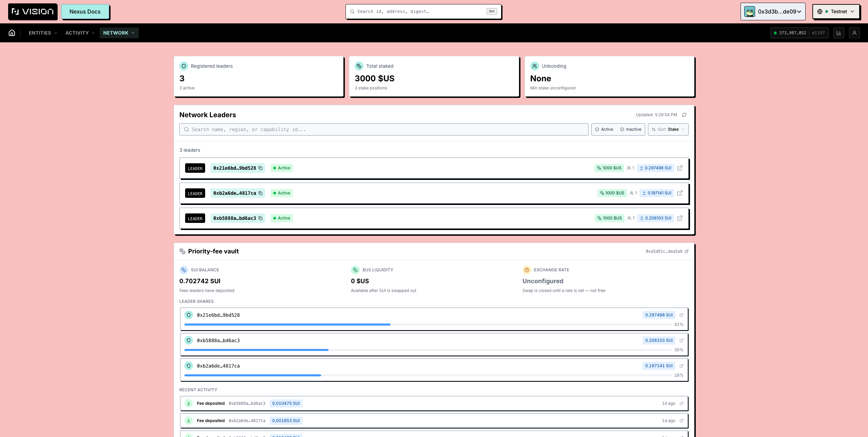Select the 0xb5888a…bd6ac3 address in first Fee deposited row
Screen dimensions: 868x437
pos(247,403)
